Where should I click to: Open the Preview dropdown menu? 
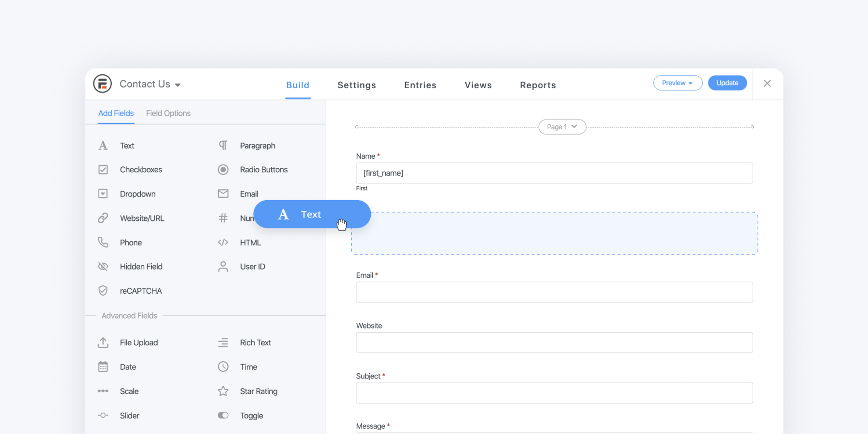pos(678,83)
